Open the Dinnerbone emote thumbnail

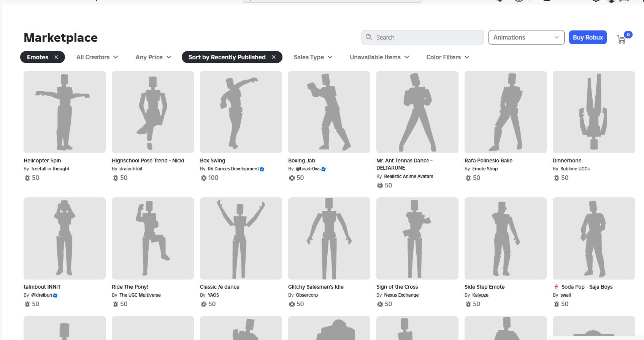coord(594,112)
